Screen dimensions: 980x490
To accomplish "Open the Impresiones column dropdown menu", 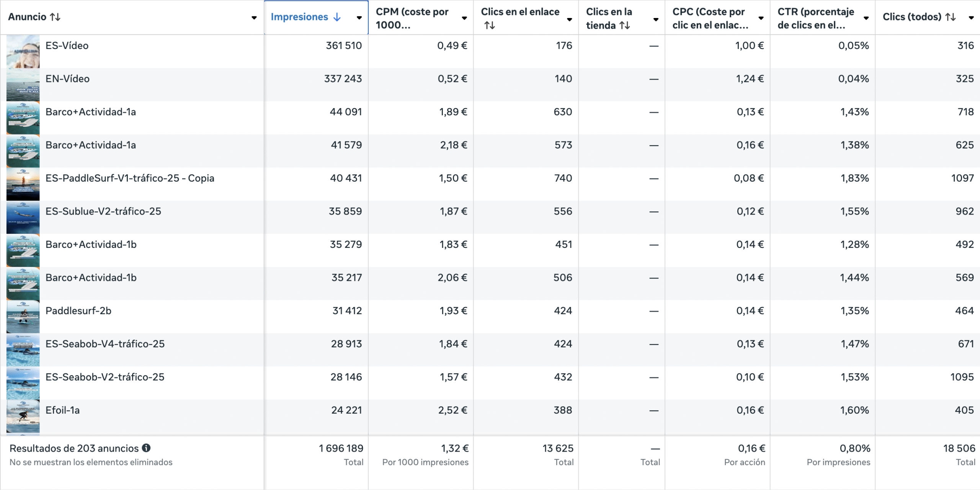I will pos(359,18).
